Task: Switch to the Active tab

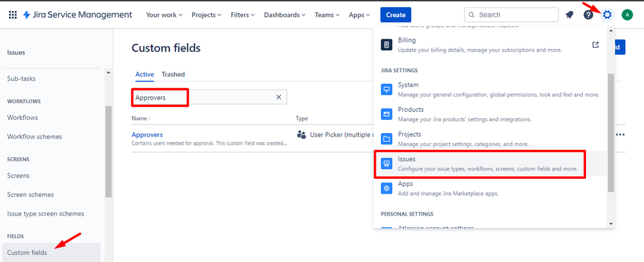Action: [144, 74]
